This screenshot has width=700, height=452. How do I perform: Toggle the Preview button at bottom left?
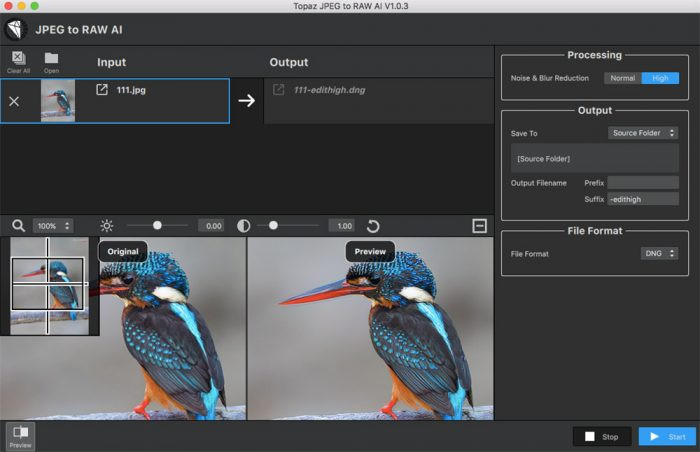pos(20,436)
